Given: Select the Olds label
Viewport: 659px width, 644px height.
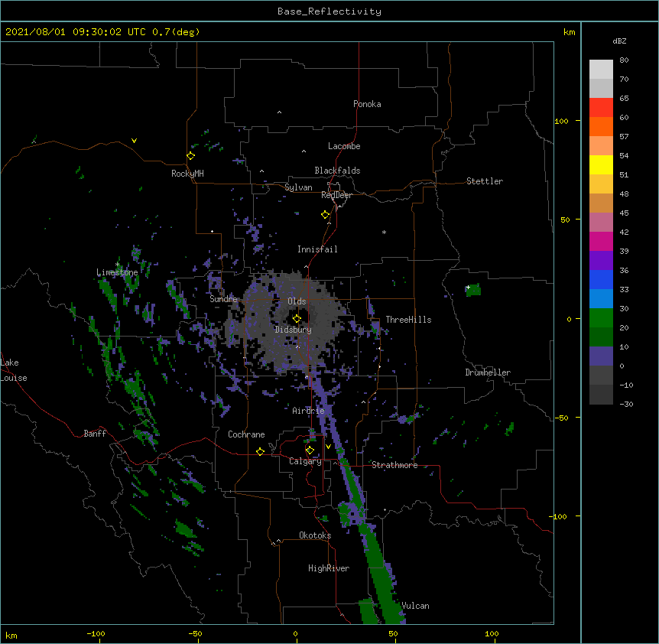Looking at the screenshot, I should click(x=297, y=301).
